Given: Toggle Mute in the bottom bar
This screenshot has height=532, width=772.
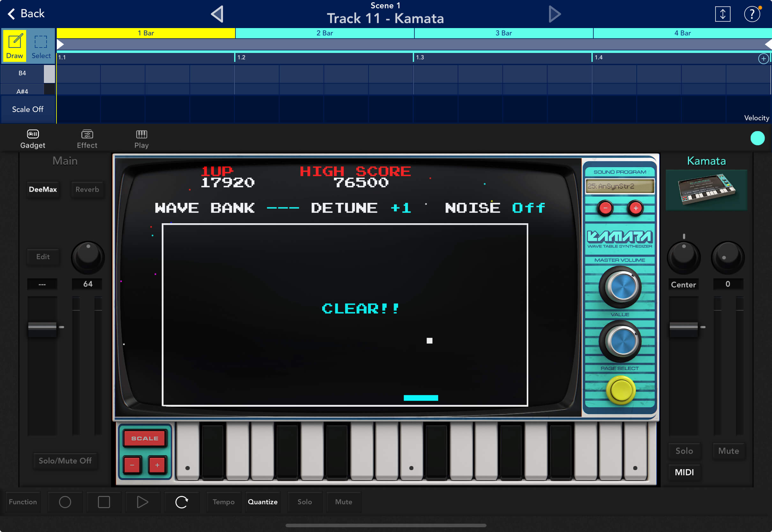Looking at the screenshot, I should 343,502.
